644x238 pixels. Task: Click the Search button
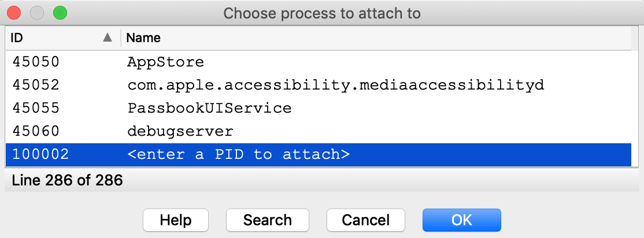pos(267,220)
